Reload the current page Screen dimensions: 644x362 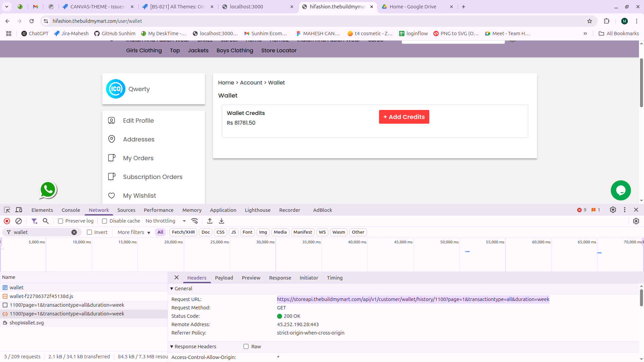32,21
